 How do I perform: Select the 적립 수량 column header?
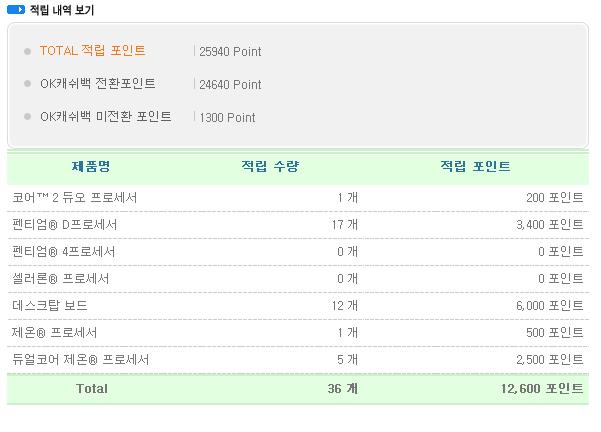pos(270,166)
